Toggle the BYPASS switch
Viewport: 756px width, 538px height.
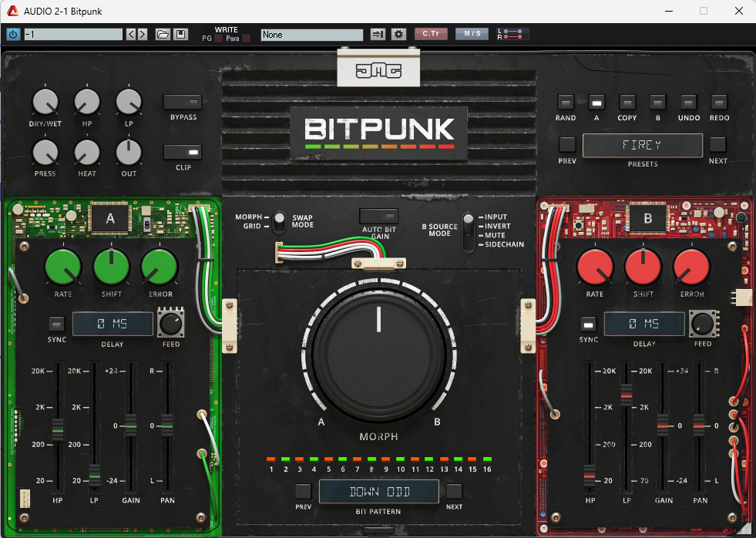183,103
